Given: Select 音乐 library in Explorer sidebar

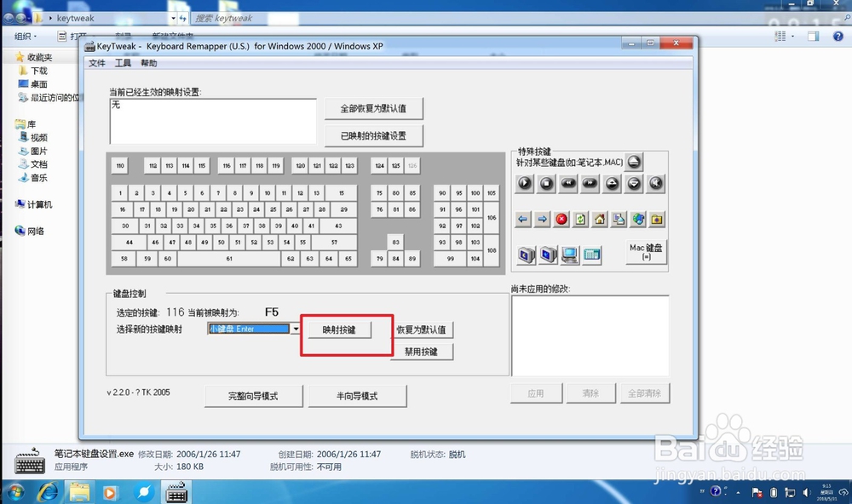Looking at the screenshot, I should click(x=38, y=178).
